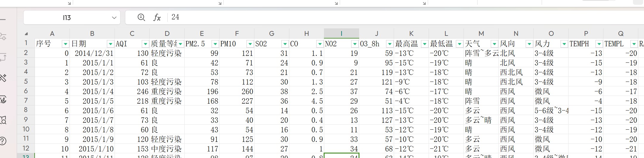The height and width of the screenshot is (158, 644).
Task: Select row 4 header
Action: click(x=26, y=72)
